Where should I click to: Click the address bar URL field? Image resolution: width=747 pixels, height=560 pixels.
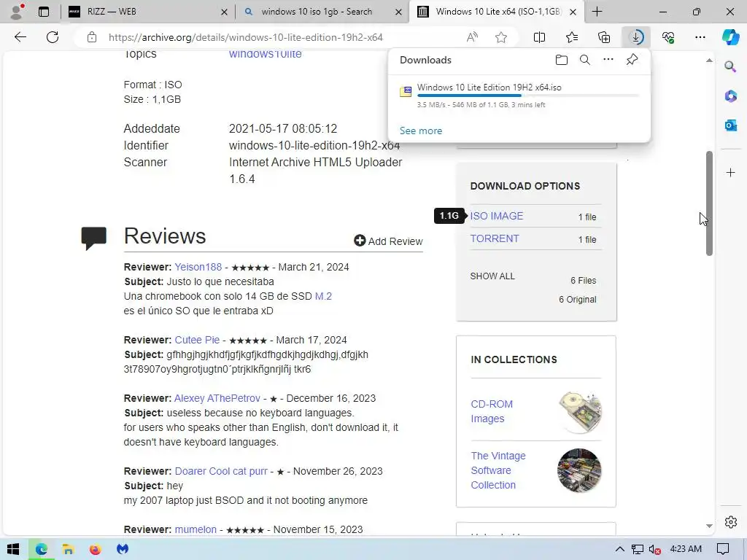tap(245, 37)
